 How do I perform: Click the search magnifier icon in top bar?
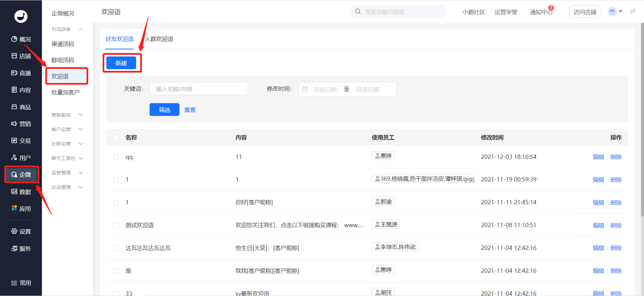[358, 12]
